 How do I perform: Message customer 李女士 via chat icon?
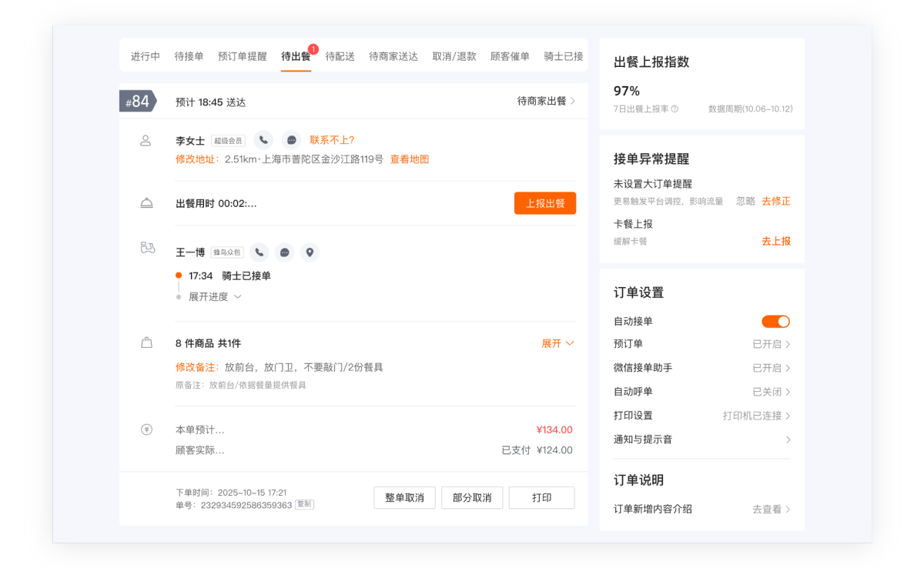coord(291,140)
